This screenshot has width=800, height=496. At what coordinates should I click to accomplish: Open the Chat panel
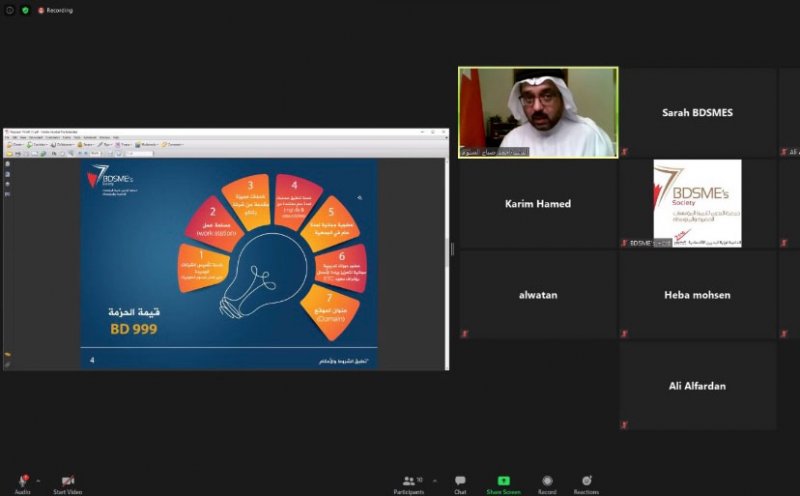(x=460, y=484)
